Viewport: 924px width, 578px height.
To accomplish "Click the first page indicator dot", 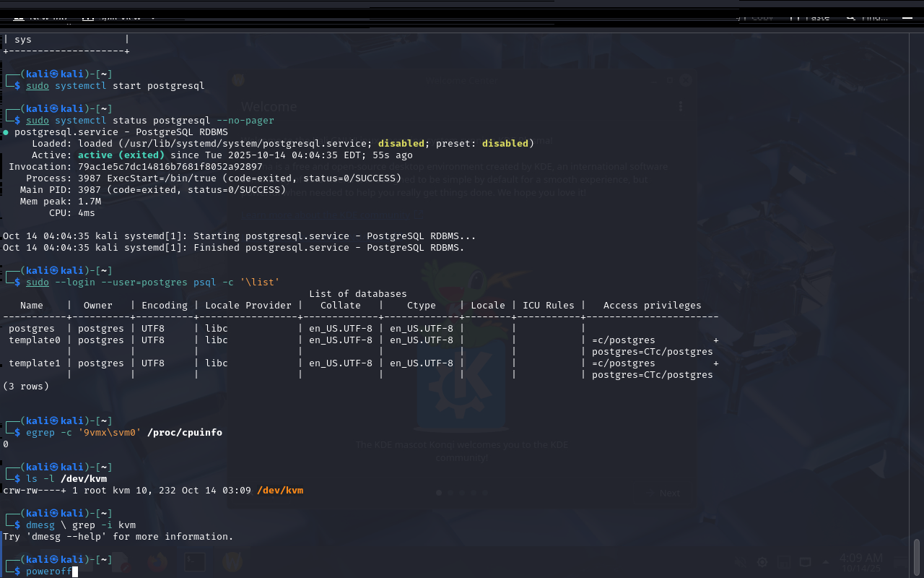I will point(438,493).
